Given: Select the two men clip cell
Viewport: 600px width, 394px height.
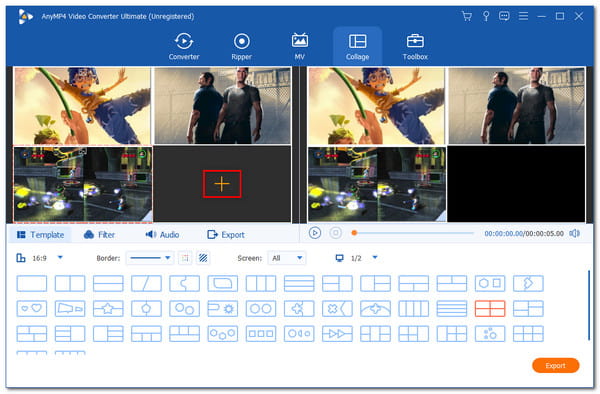Looking at the screenshot, I should 222,106.
